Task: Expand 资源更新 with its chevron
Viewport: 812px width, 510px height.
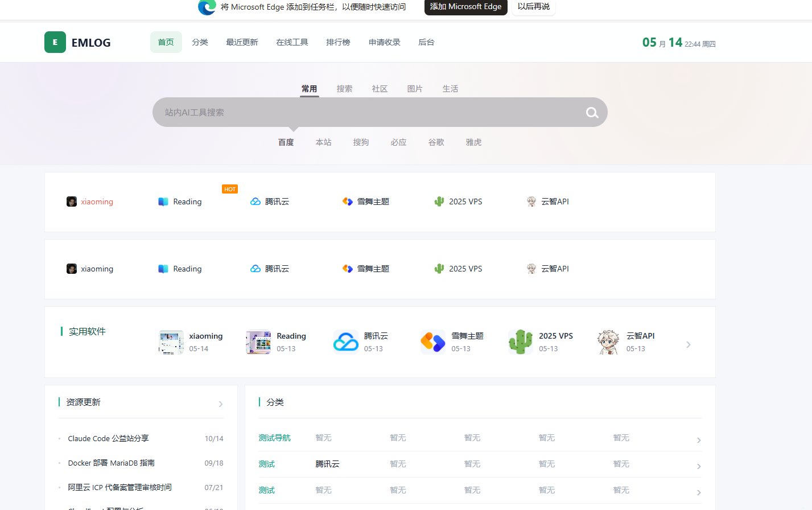Action: click(x=221, y=404)
